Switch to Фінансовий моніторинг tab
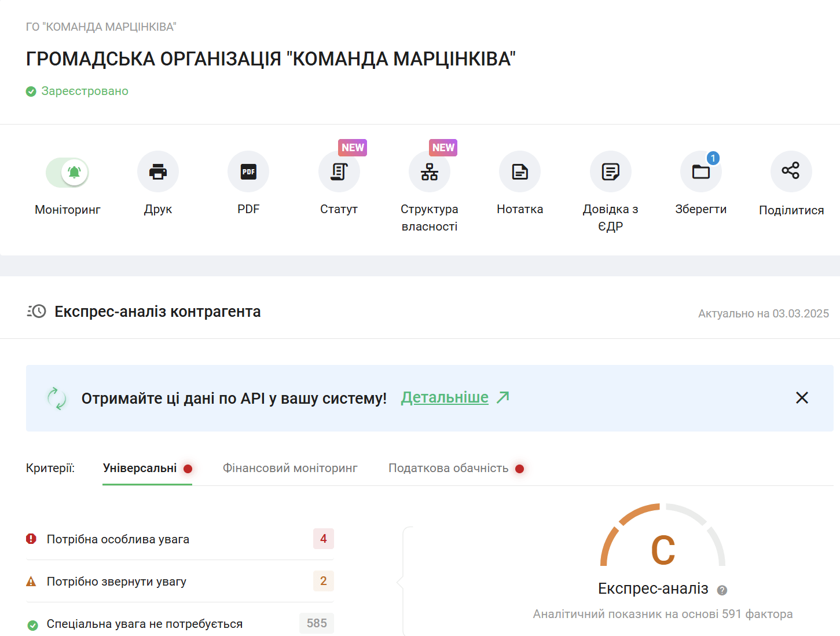The height and width of the screenshot is (636, 840). [290, 468]
